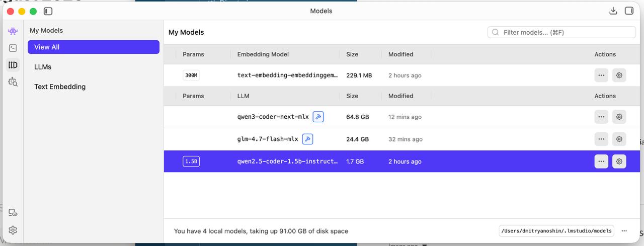Click the My Models heading in sidebar
The image size is (644, 246).
(x=46, y=31)
